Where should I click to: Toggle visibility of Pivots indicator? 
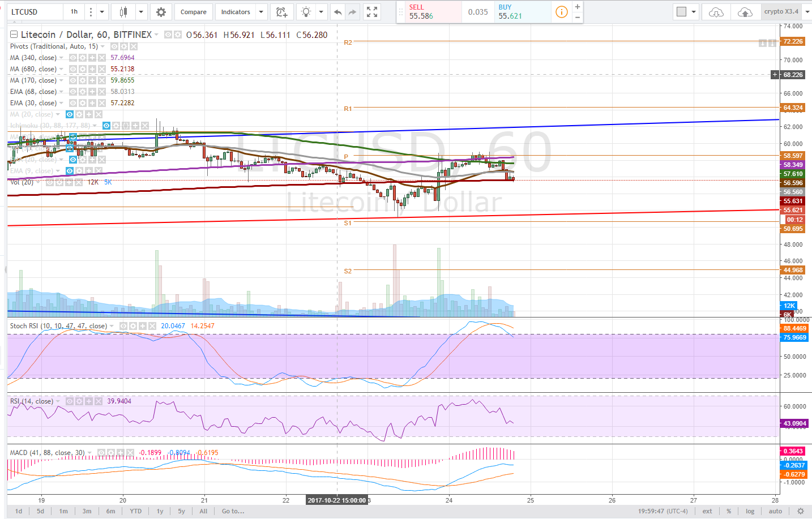(114, 46)
